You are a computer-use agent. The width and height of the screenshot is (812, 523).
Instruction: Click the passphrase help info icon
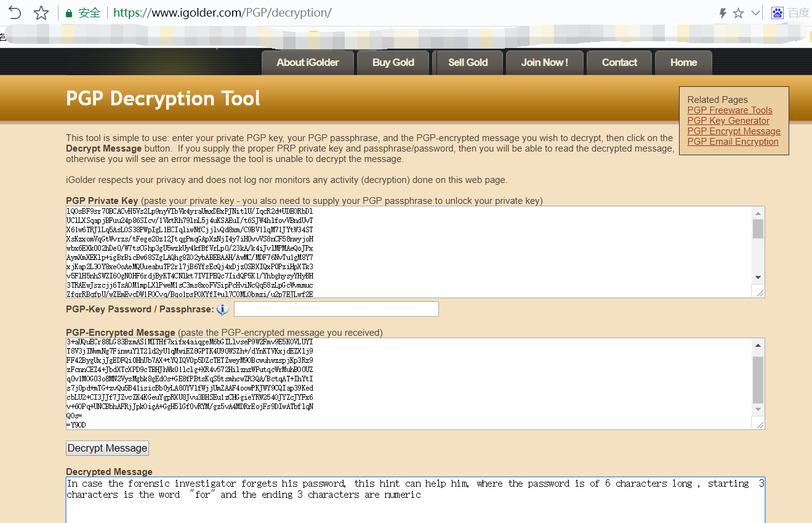pos(222,309)
